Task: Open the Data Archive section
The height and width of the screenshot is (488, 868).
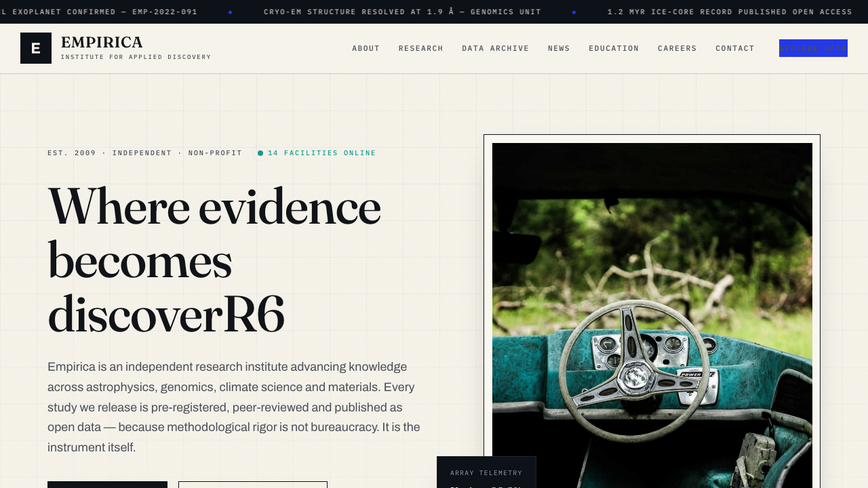Action: pyautogui.click(x=496, y=48)
